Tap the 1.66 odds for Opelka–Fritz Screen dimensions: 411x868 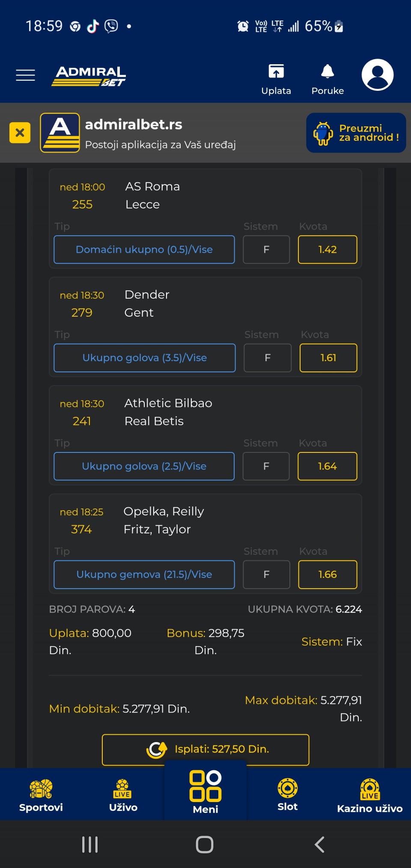[328, 575]
